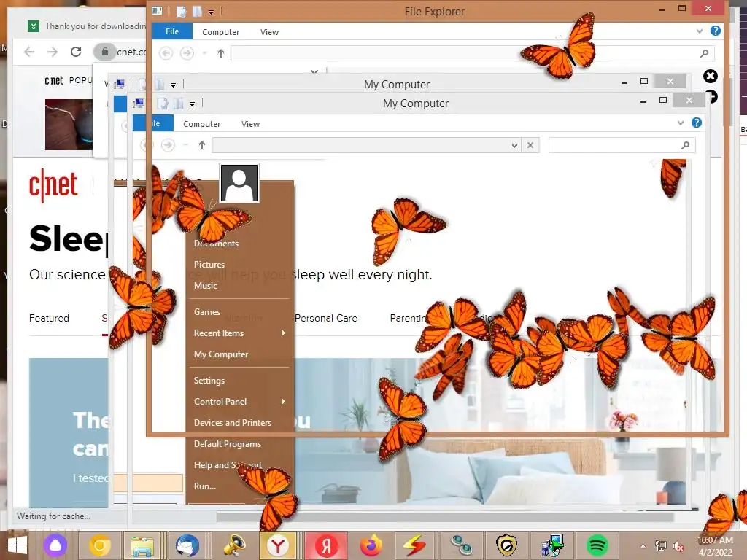
Task: Click the red cnet logo
Action: click(x=53, y=185)
